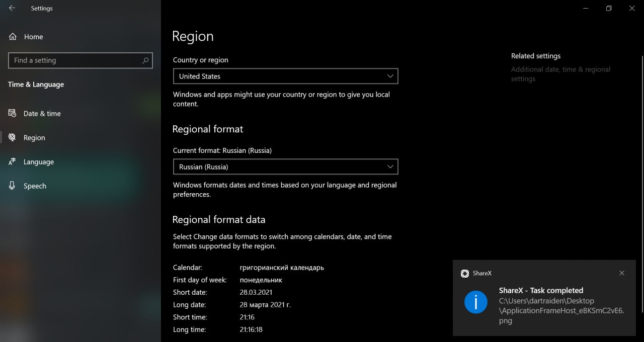Open the ApplicationFrameHost png file path
644x342 pixels.
(x=561, y=311)
